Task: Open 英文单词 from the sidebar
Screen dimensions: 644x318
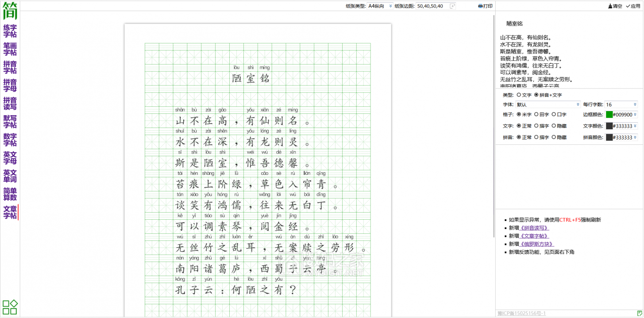Action: pos(10,176)
